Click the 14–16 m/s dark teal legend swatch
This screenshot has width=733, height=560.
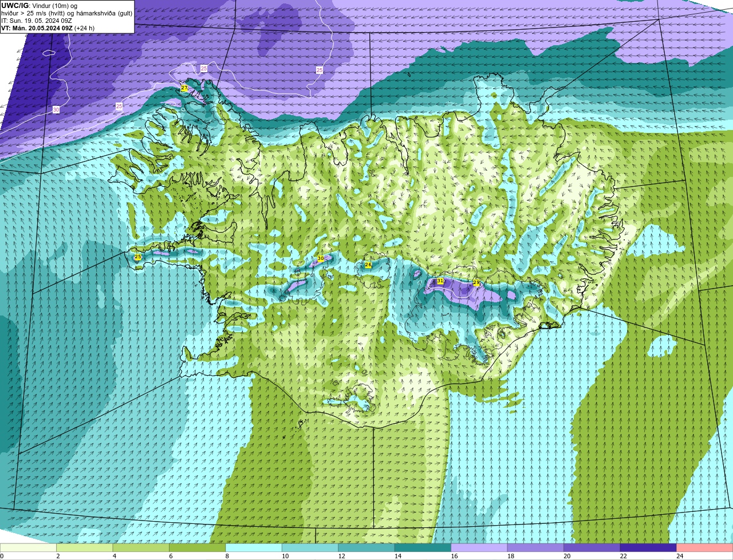pos(423,547)
